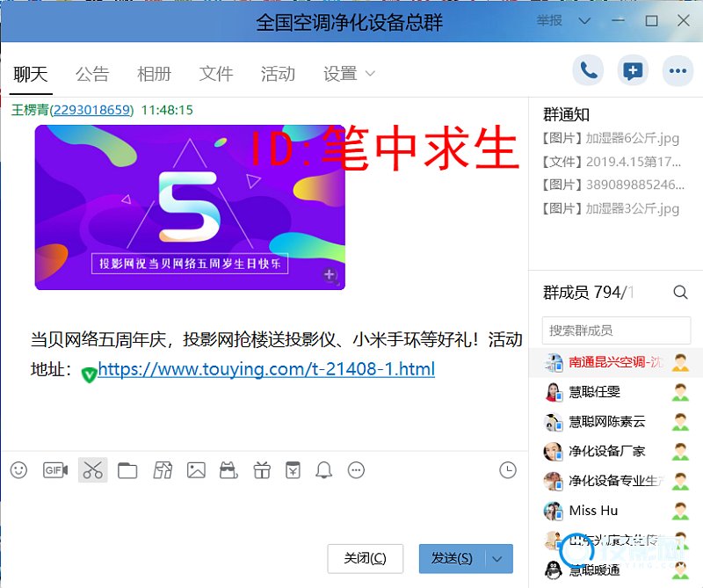
Task: Open notice 加湿器6公斤.jpg
Action: pyautogui.click(x=611, y=139)
